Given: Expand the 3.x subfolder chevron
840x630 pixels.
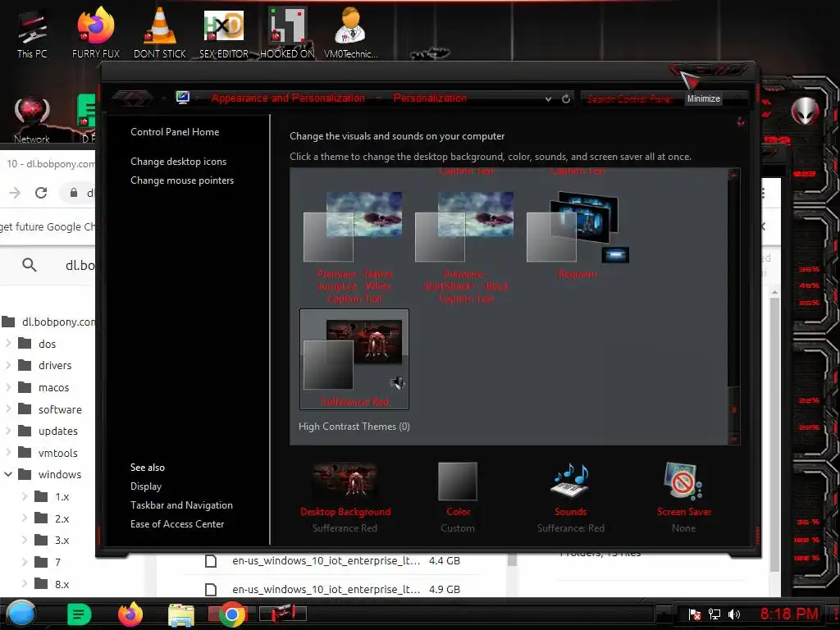Looking at the screenshot, I should click(24, 540).
